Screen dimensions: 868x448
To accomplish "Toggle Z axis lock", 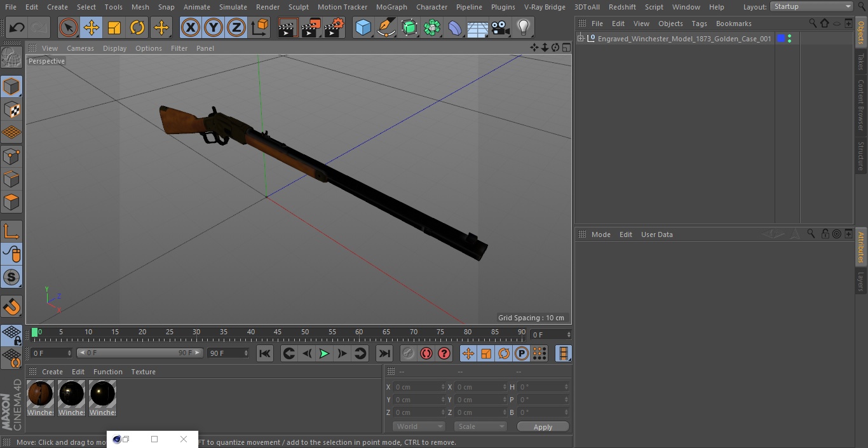I will click(236, 27).
